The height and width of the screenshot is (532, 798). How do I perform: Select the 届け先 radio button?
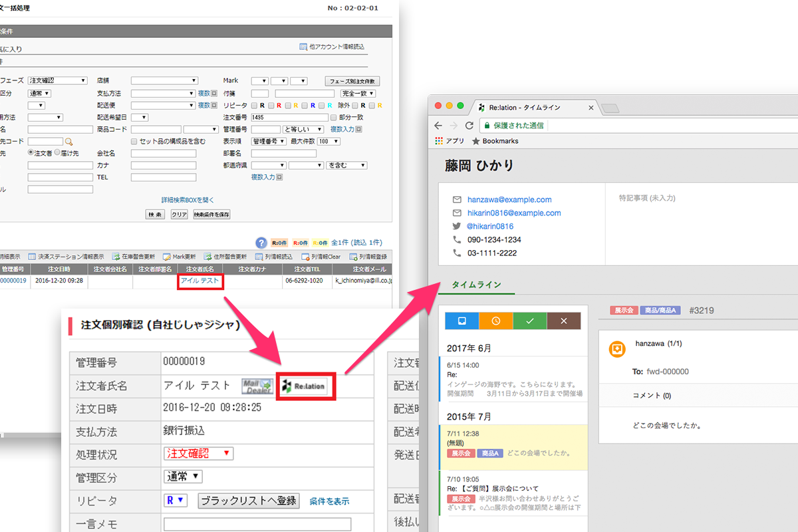[57, 153]
